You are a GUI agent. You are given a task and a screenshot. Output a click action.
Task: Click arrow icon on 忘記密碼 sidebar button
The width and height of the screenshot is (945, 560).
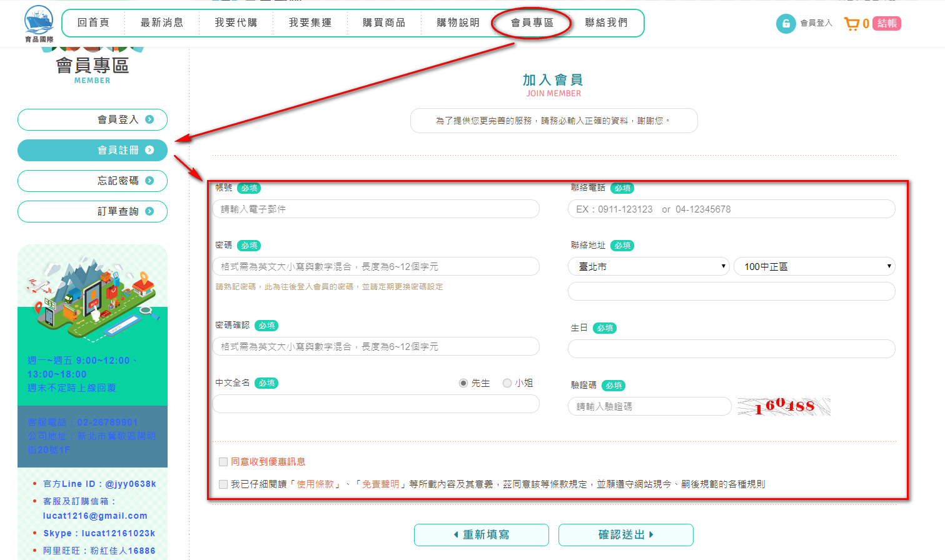(149, 181)
